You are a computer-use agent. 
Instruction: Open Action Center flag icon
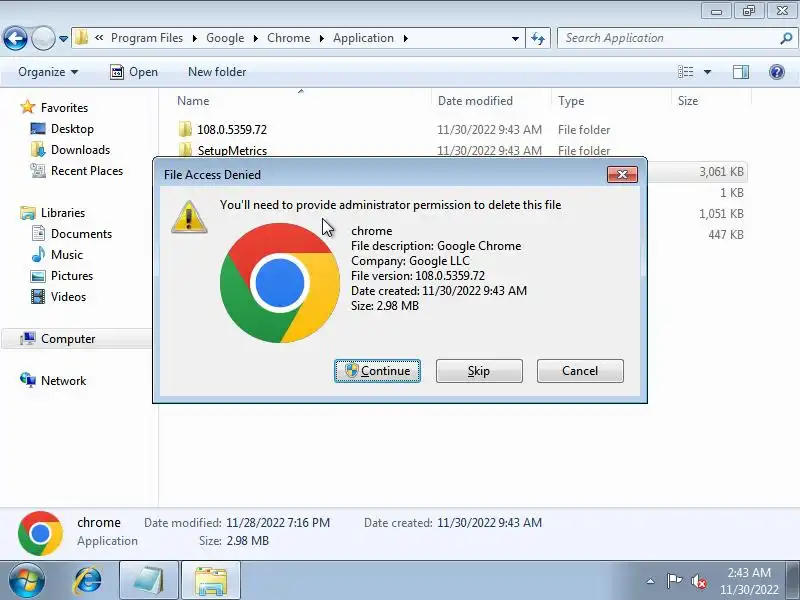(x=674, y=581)
